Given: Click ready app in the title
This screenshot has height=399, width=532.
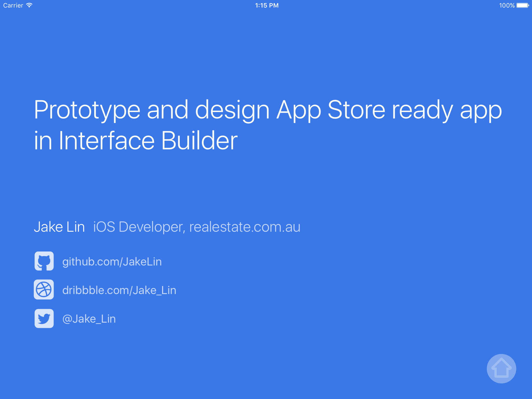Looking at the screenshot, I should tap(447, 110).
